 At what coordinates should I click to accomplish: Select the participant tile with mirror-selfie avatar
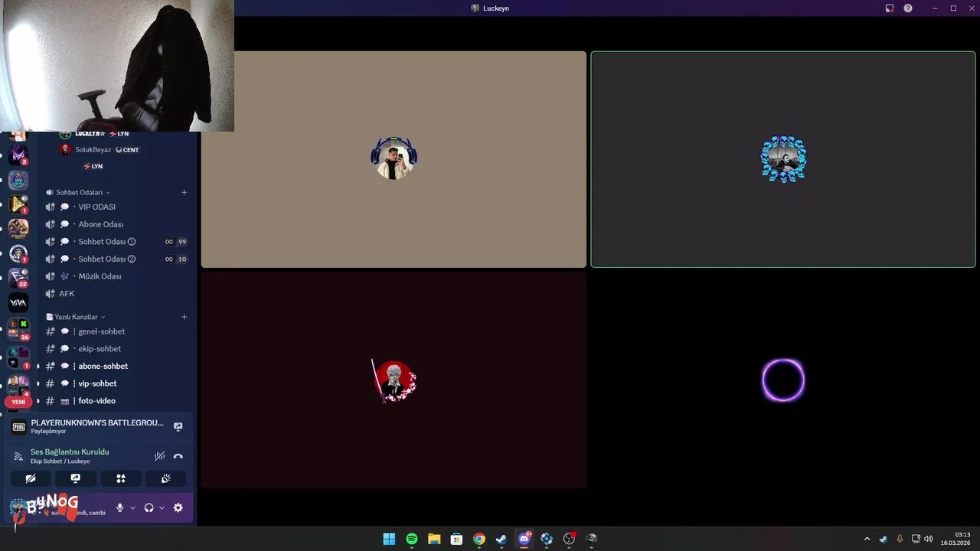[394, 159]
